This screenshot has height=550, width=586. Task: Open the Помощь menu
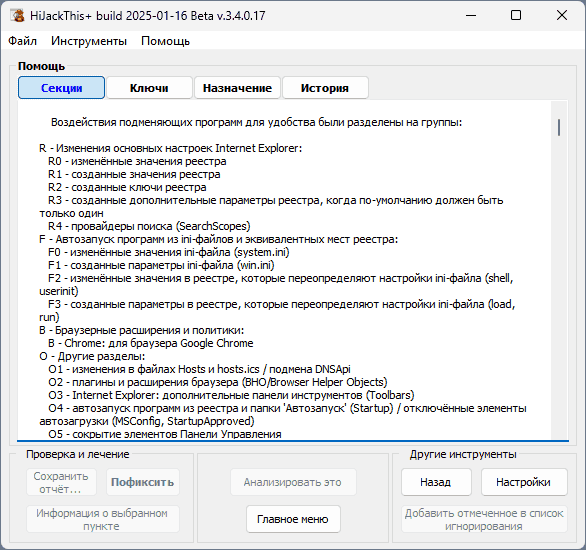tap(166, 41)
